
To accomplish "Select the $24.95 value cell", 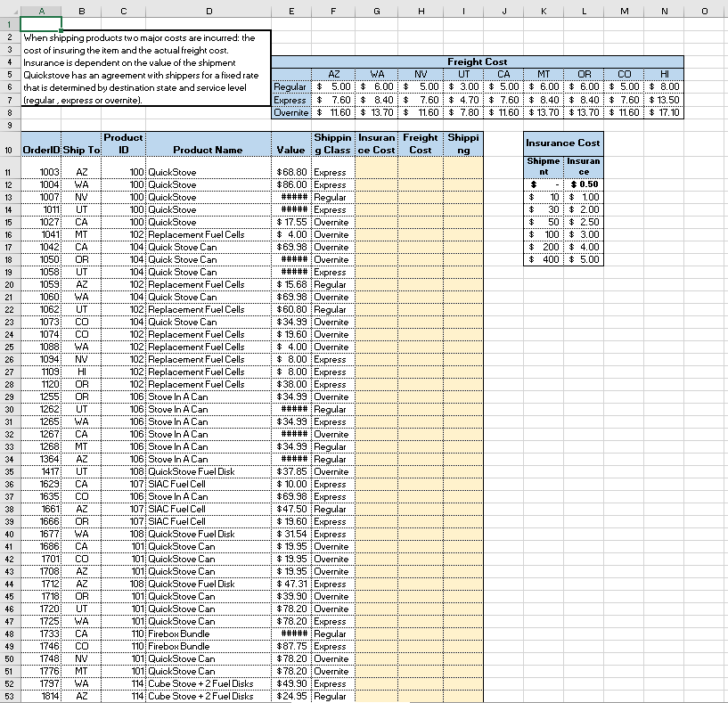I will click(x=291, y=696).
